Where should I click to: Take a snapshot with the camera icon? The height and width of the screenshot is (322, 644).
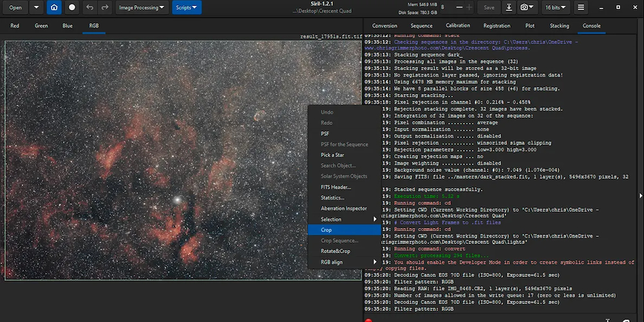525,8
